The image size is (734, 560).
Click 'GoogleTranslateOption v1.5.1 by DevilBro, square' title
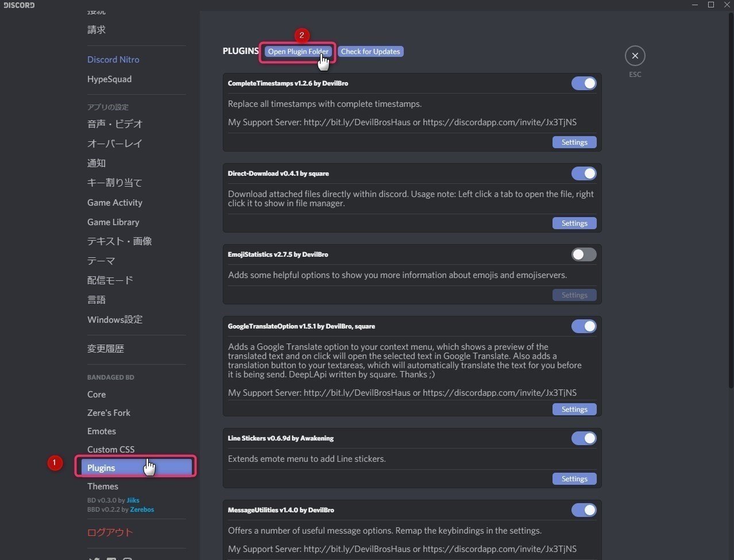302,326
